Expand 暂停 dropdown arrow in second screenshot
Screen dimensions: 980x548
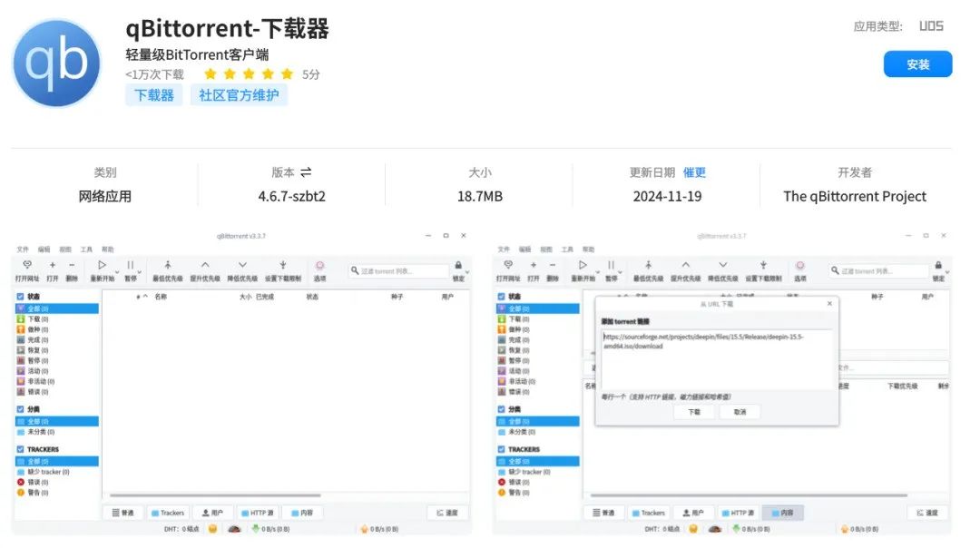[620, 272]
